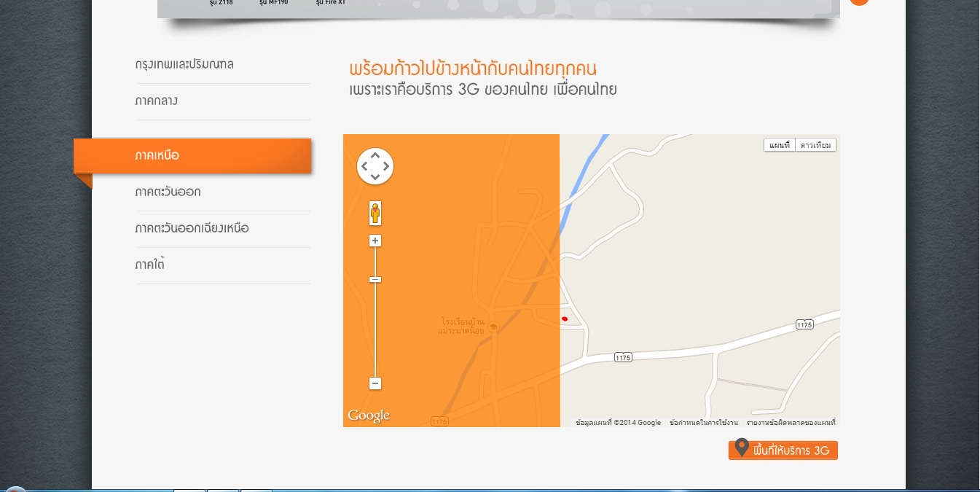The width and height of the screenshot is (980, 492).
Task: Pan the map right with arrow
Action: pyautogui.click(x=386, y=166)
